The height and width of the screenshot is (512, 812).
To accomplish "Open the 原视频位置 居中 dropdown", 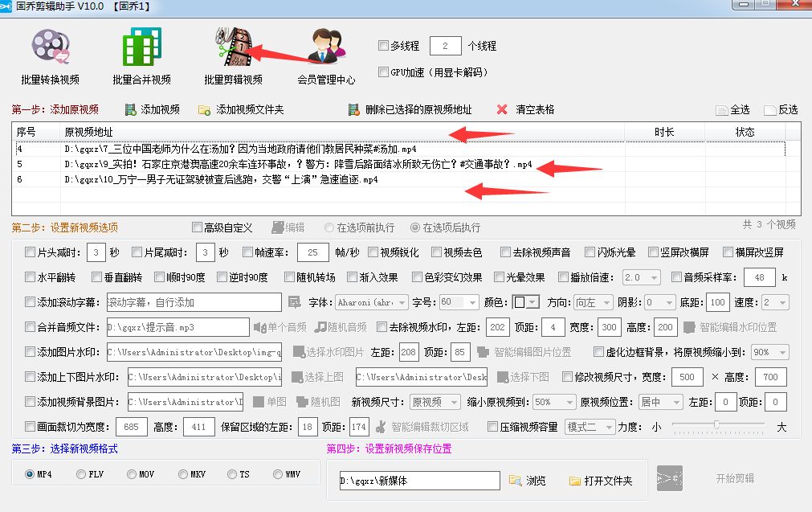I will (x=661, y=402).
